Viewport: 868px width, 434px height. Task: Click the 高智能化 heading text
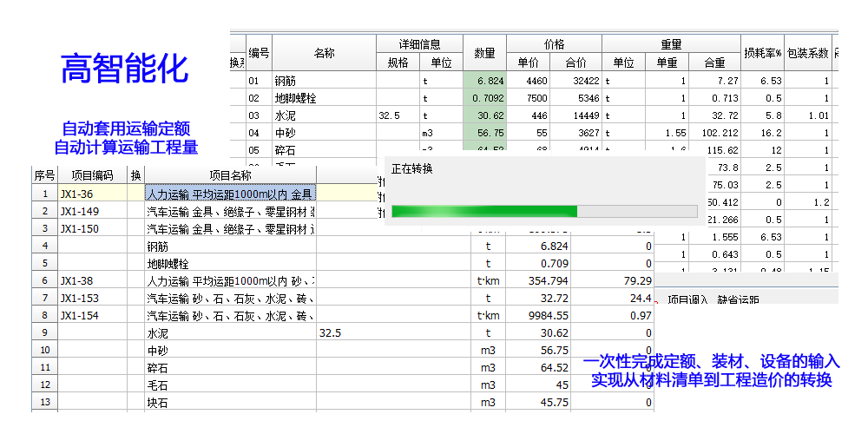tap(124, 68)
